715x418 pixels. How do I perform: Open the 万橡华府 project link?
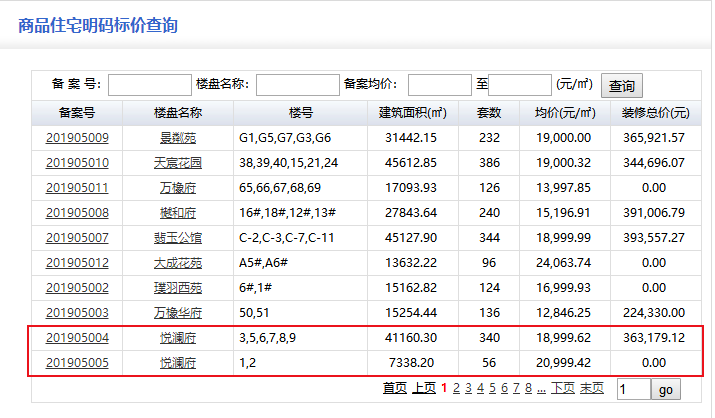(x=178, y=312)
